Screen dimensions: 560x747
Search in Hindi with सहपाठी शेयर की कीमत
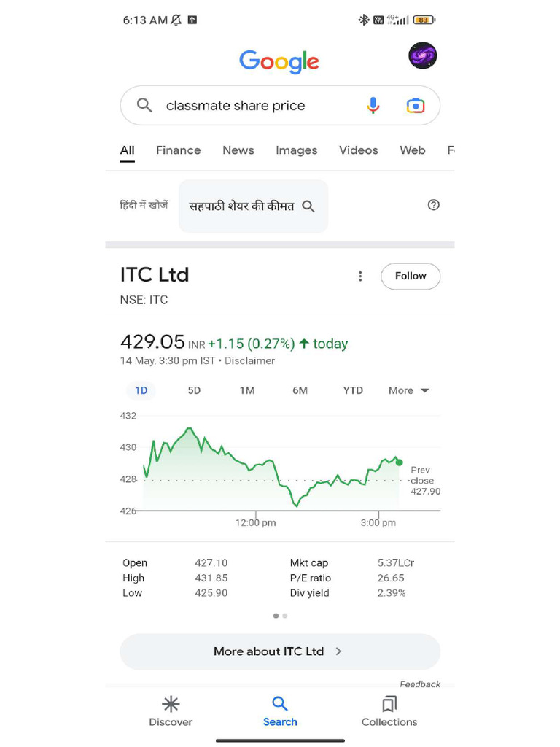252,206
